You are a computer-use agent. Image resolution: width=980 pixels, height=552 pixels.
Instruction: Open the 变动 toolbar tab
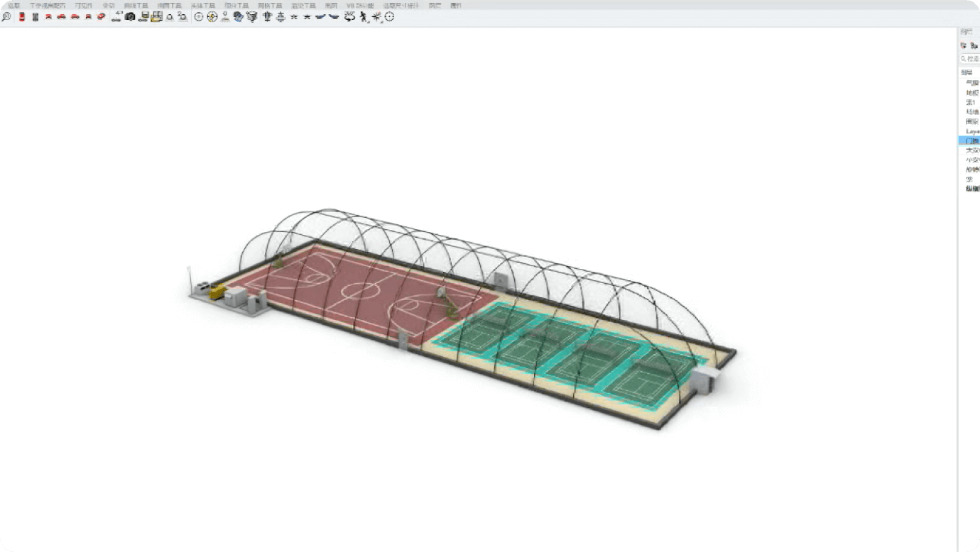[109, 5]
